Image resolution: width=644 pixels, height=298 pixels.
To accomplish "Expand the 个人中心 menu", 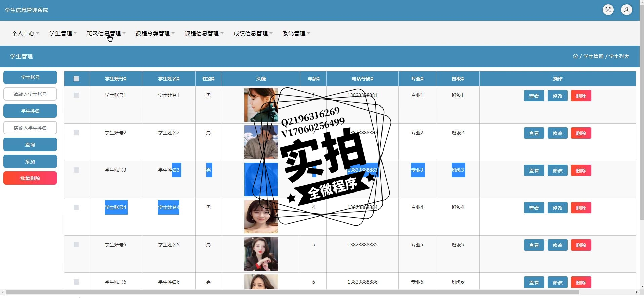I will point(26,33).
